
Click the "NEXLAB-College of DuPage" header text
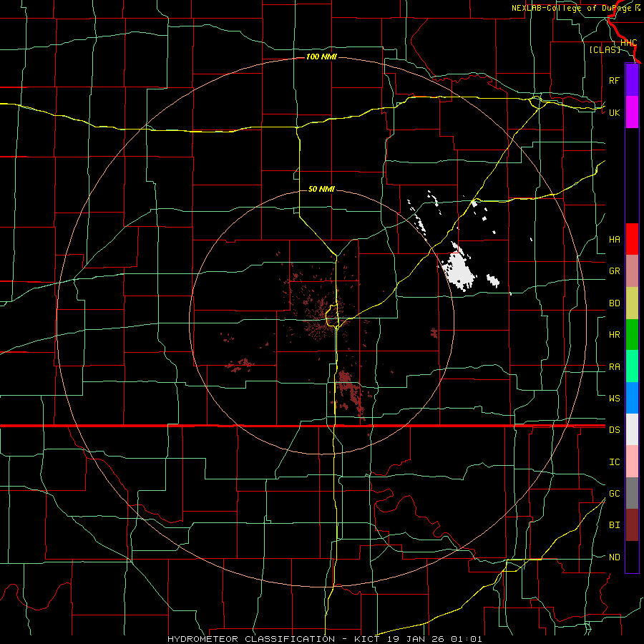coord(571,8)
